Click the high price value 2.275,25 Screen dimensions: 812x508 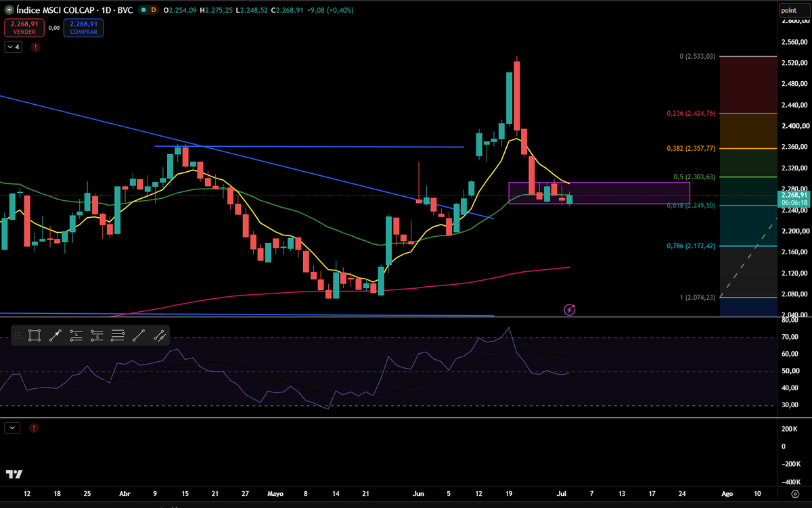pyautogui.click(x=218, y=9)
